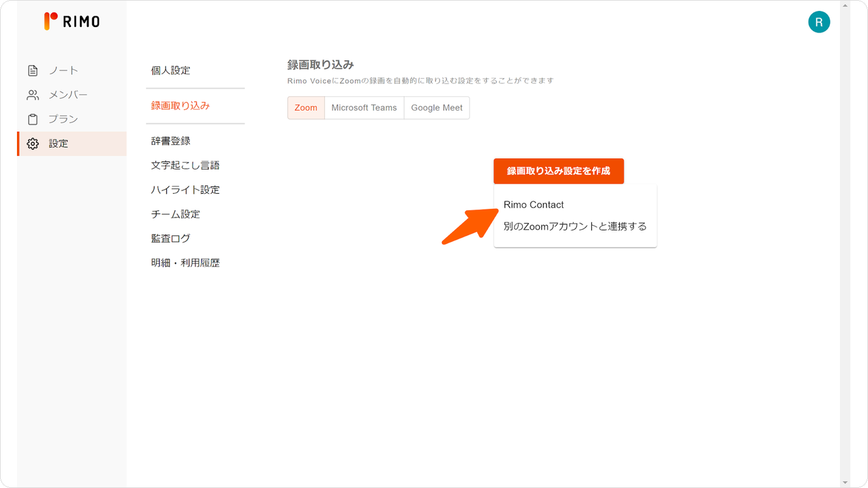Image resolution: width=868 pixels, height=488 pixels.
Task: Click the scrollbar up arrow
Action: click(x=844, y=5)
